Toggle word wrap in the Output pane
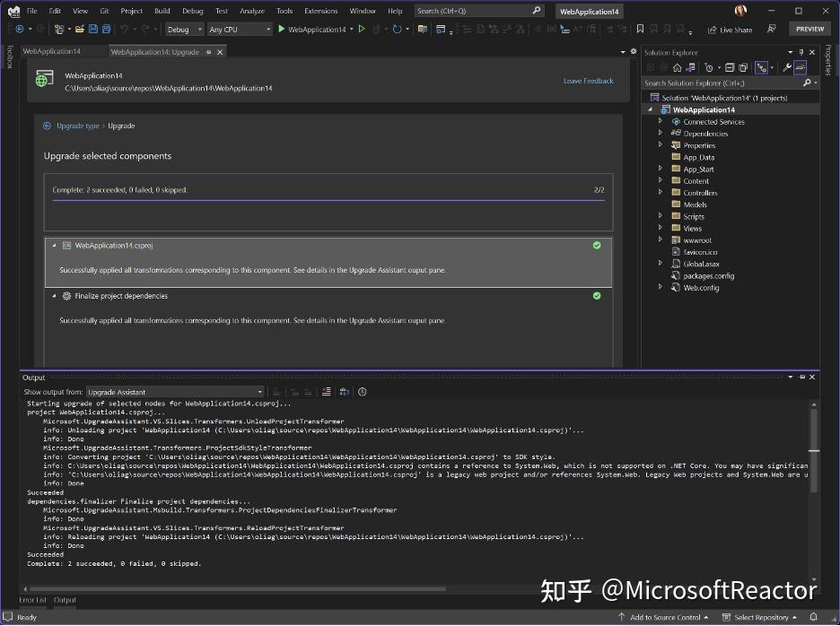The width and height of the screenshot is (840, 626). (344, 392)
